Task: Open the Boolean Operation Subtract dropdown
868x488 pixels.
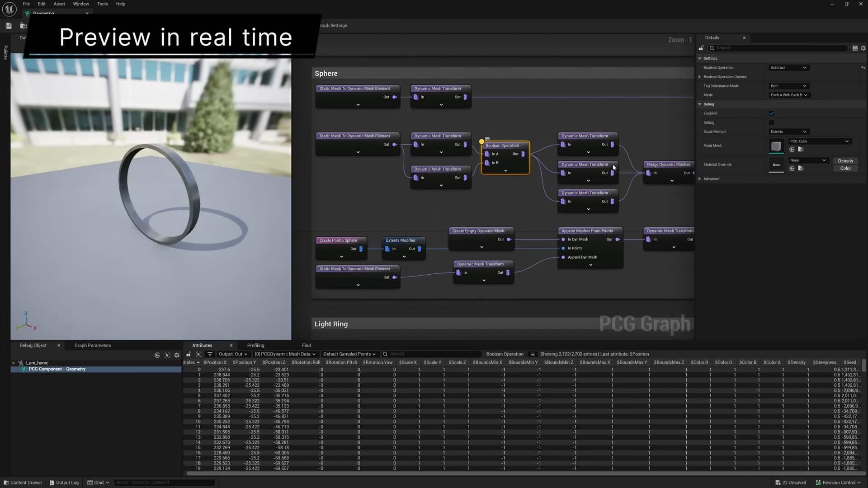Action: pos(788,67)
